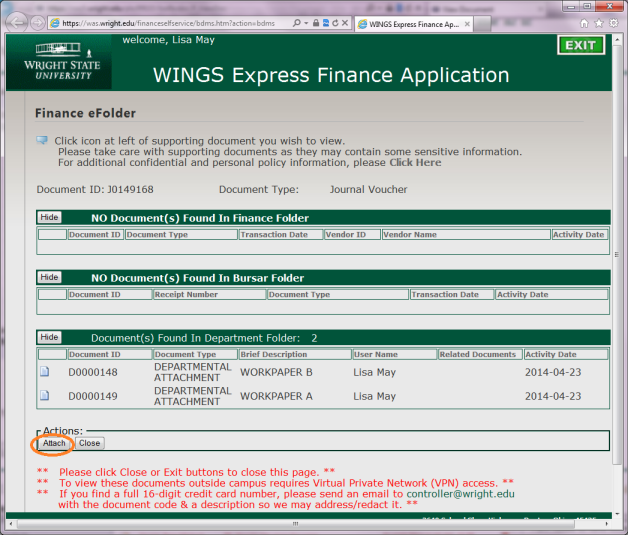This screenshot has width=628, height=535.
Task: Click WORKPAPER B description
Action: pos(276,372)
